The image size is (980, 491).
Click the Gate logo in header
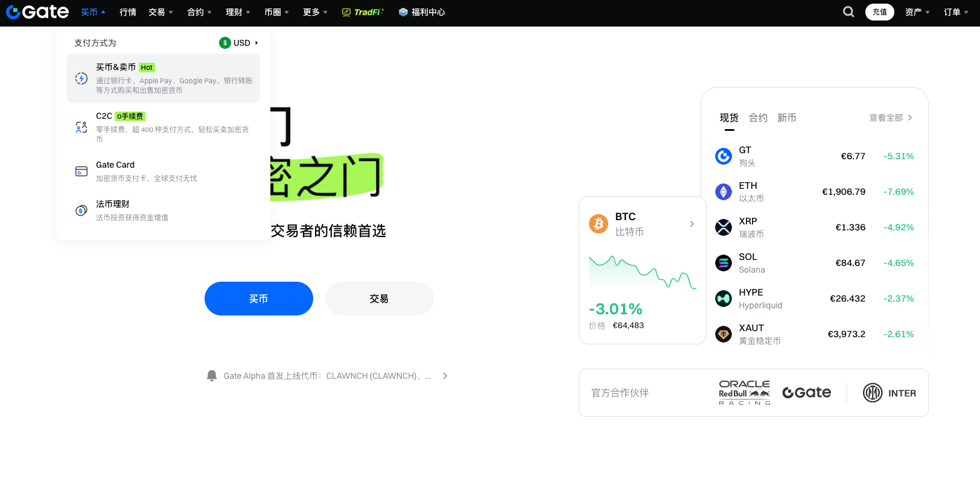coord(37,12)
